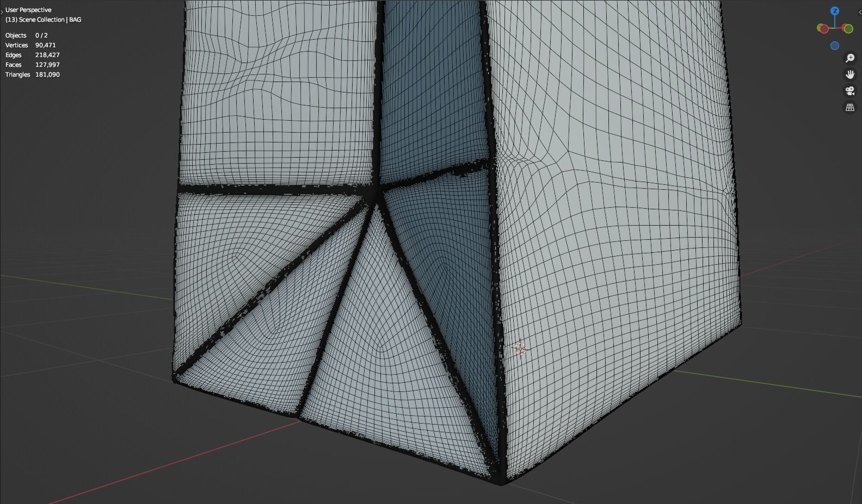Click the '(13) Scene Collection | BAG' text

coord(44,20)
